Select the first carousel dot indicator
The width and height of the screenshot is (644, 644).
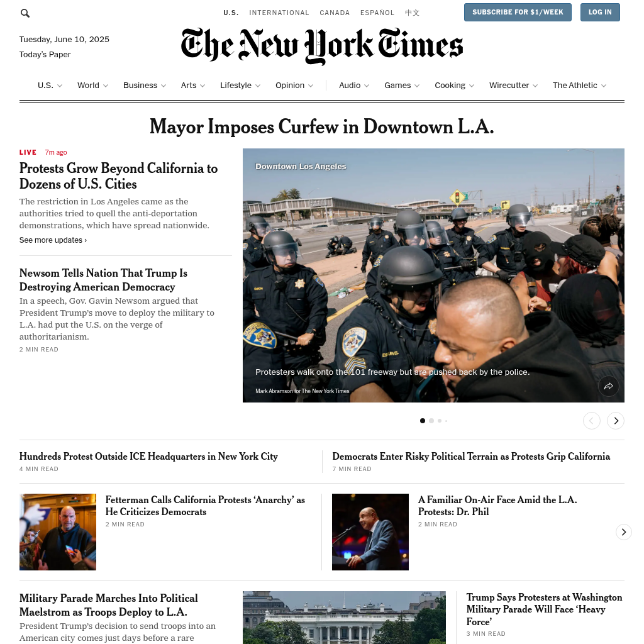pyautogui.click(x=423, y=421)
